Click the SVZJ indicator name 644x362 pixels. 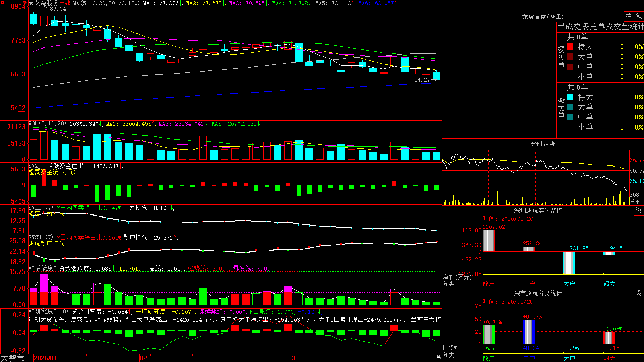click(x=35, y=166)
